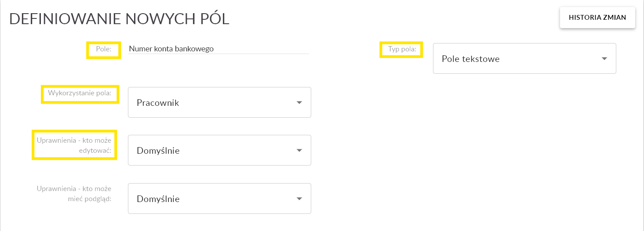Click the 'Pole:' label
Viewport: 644px width, 231px height.
(x=104, y=49)
